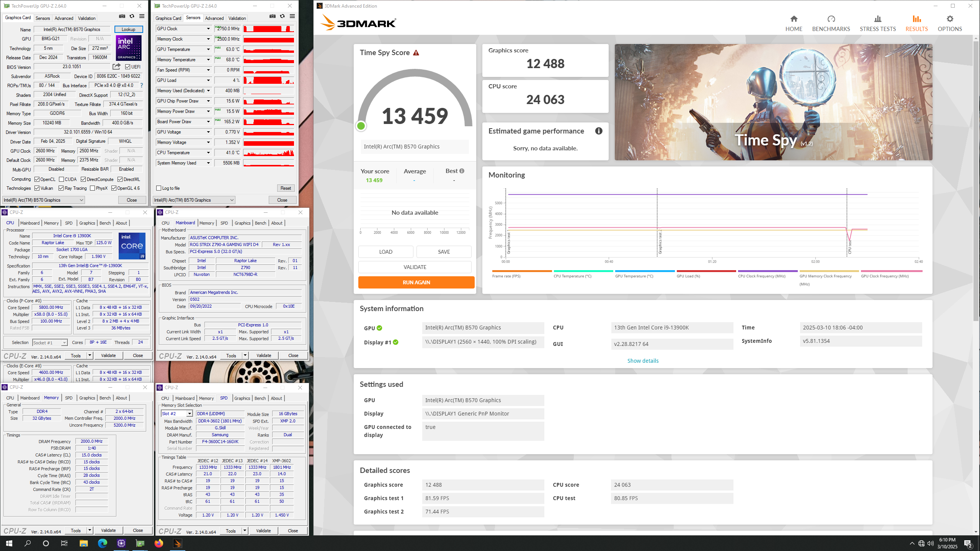Screen dimensions: 980x551
Task: Toggle the DirectCompute checkbox
Action: [83, 179]
